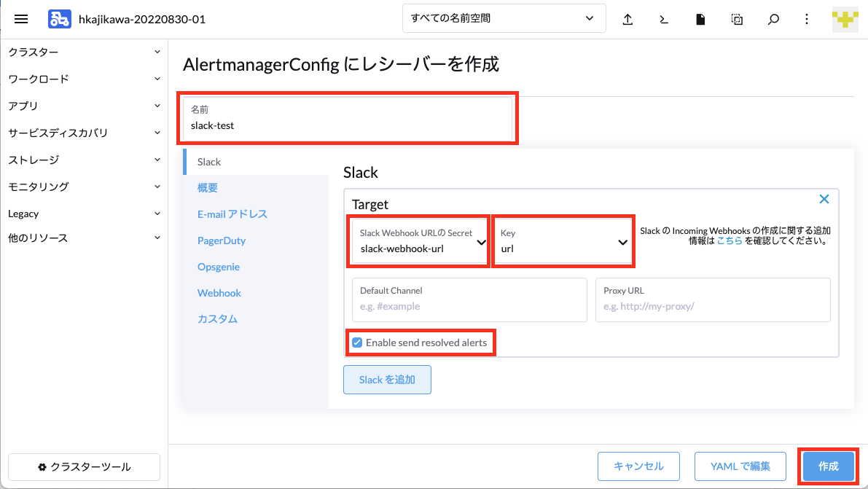Open the クラスターツール button

(x=84, y=467)
